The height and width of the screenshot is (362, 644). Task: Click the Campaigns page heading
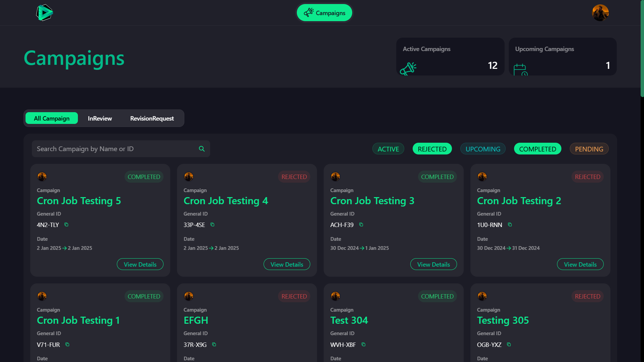coord(74,58)
